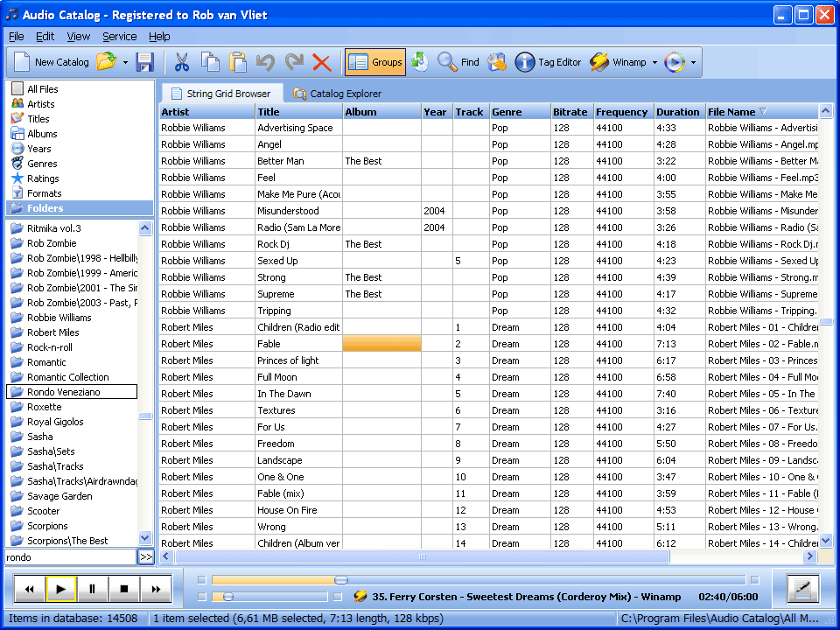This screenshot has height=630, width=840.
Task: Switch to the Catalog Explorer tab
Action: 345,93
